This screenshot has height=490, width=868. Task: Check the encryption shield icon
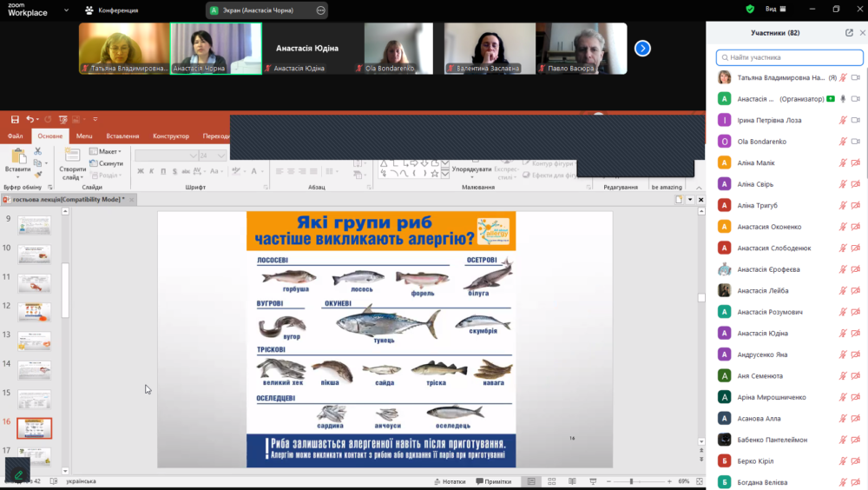(750, 9)
